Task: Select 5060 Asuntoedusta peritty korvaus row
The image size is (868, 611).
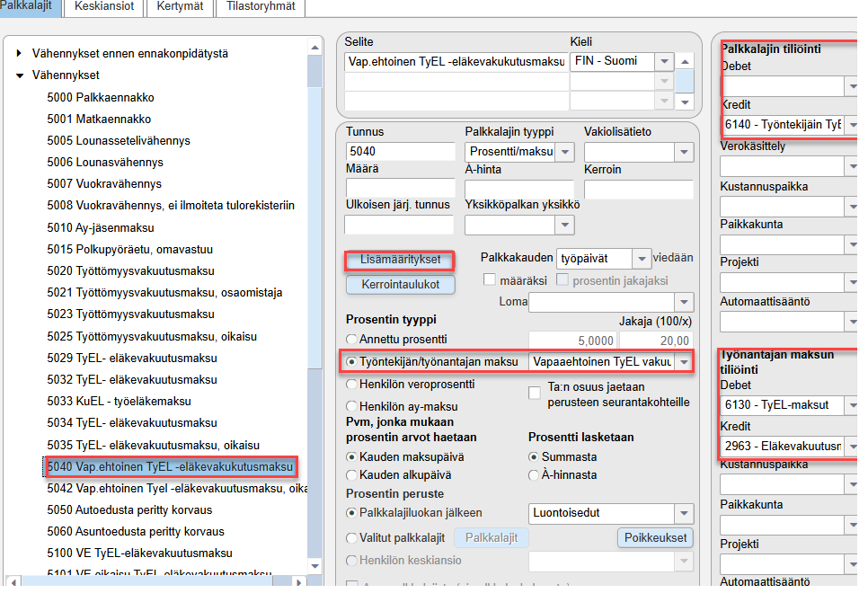Action: 136,531
